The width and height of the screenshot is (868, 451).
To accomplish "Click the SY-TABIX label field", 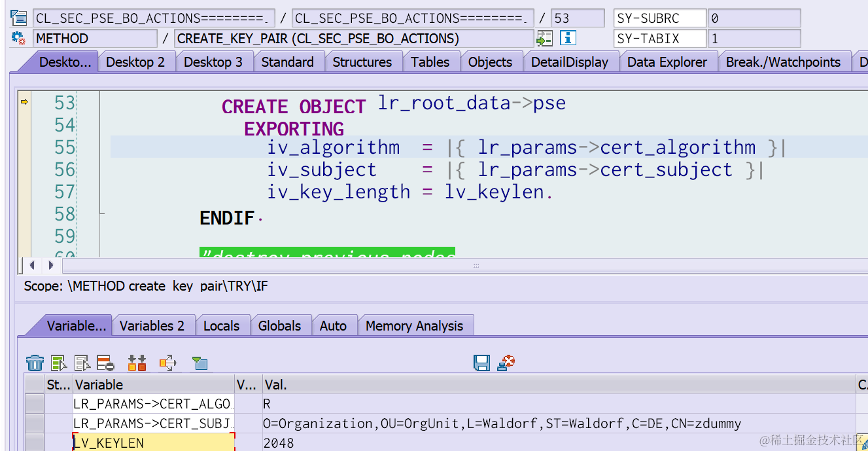I will (660, 39).
